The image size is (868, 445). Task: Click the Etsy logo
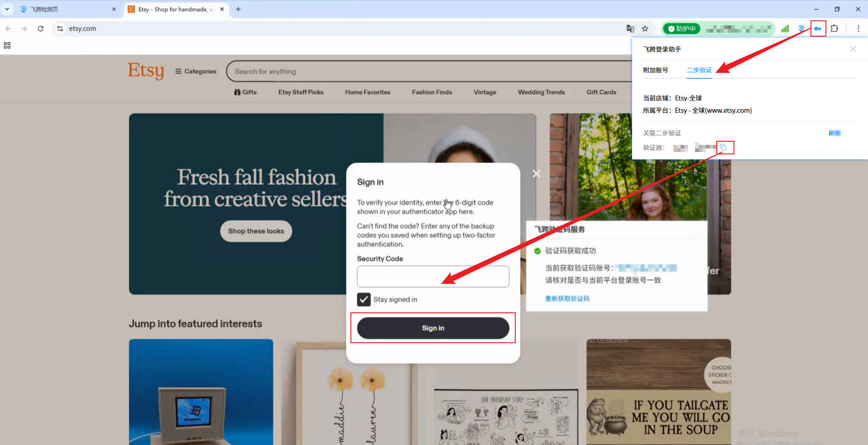[146, 71]
